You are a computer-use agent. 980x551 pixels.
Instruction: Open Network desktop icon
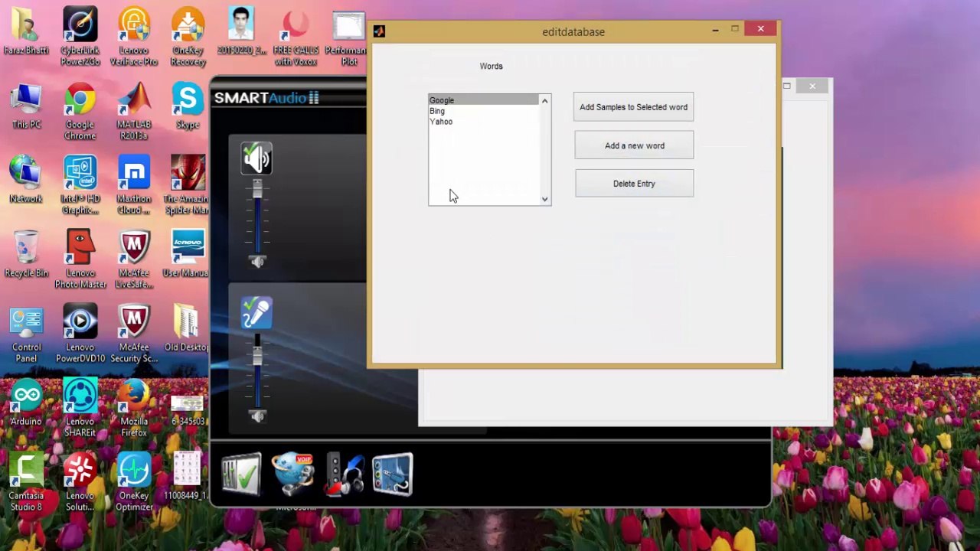pyautogui.click(x=26, y=180)
